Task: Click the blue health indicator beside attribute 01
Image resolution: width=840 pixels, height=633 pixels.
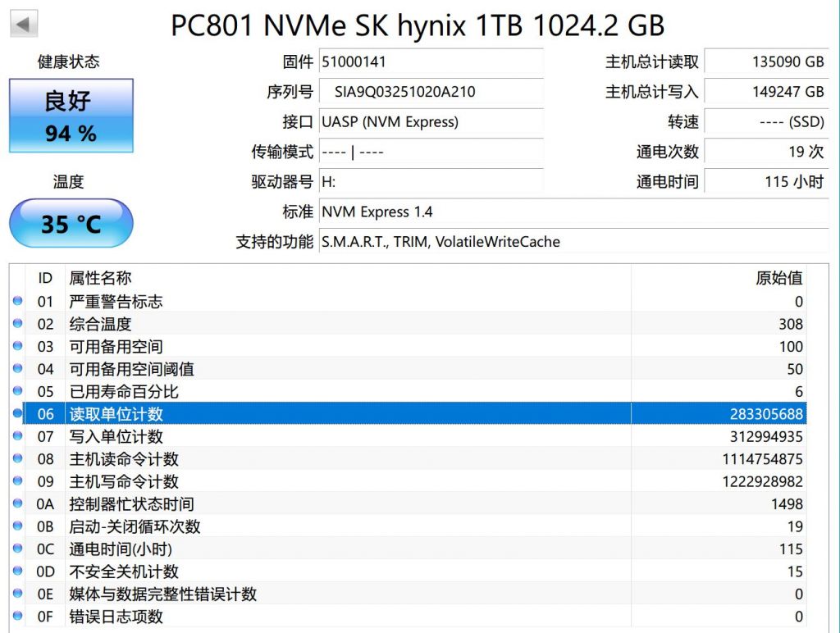Action: click(17, 301)
